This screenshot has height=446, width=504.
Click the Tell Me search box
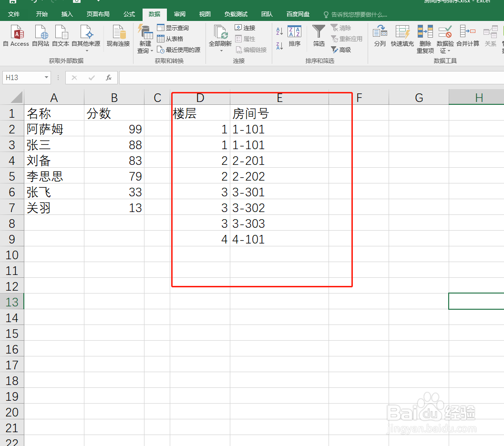355,14
